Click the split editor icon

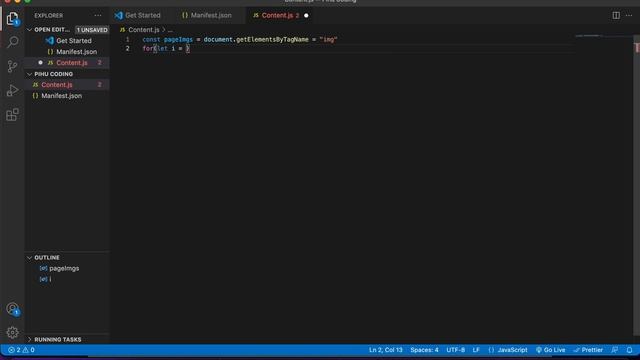tap(616, 16)
